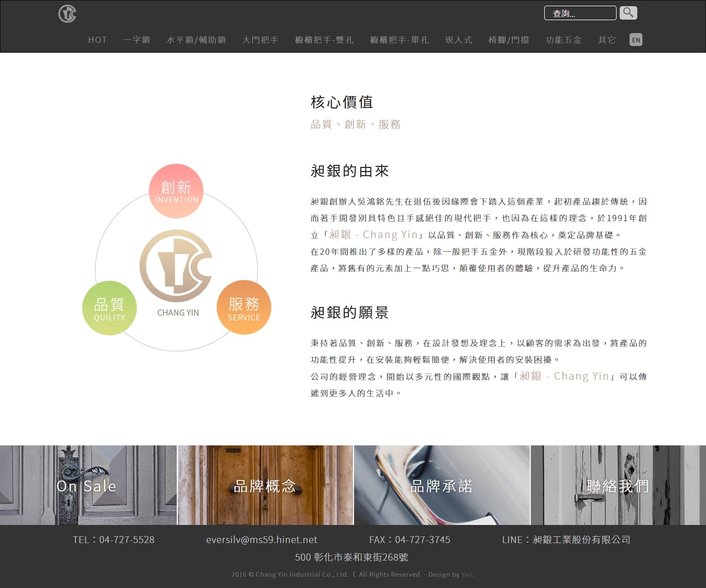Click the eversilv@ms59.hinet.net email link
706x588 pixels.
(262, 539)
